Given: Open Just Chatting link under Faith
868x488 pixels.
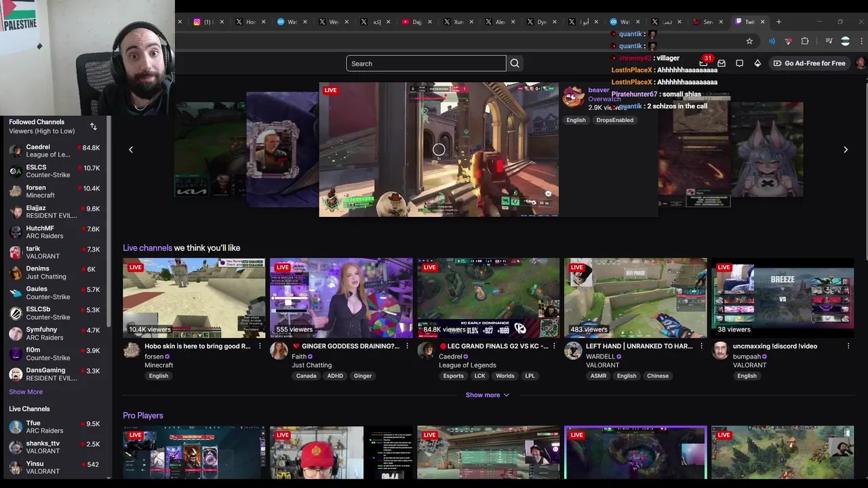Looking at the screenshot, I should 311,365.
